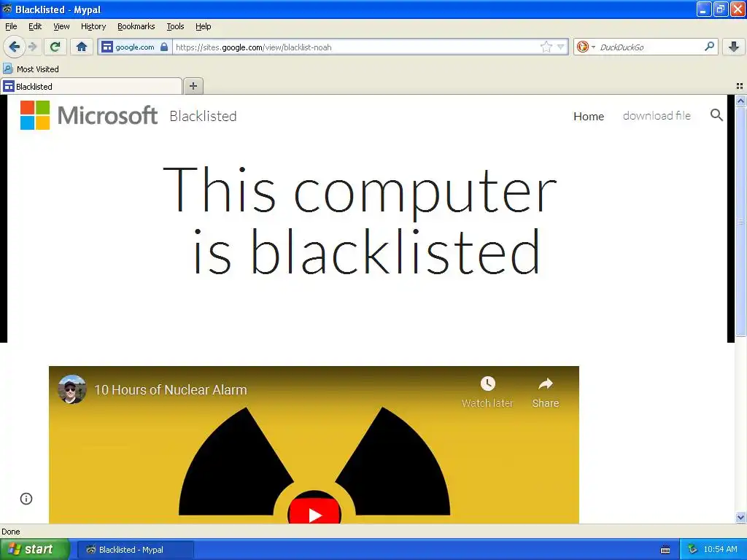Select the Blacklisted tab
Viewport: 747px width, 560px height.
[91, 86]
